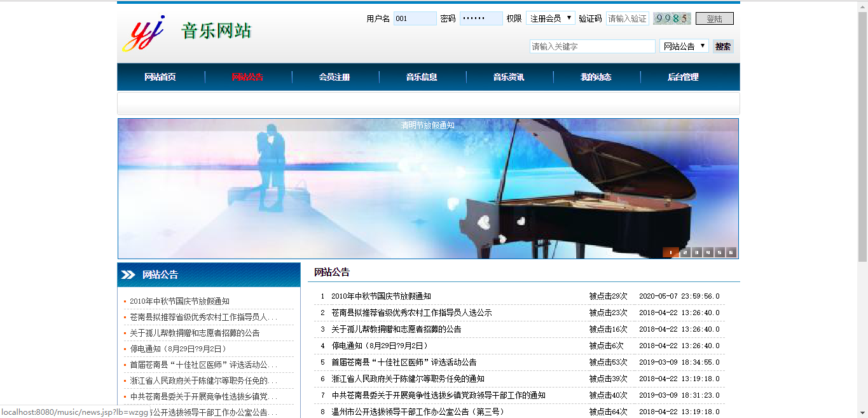Screen dimensions: 868x418
Task: Open list item 2 苍南县拟推荐省级优秀农村工作指导员人选公示
Action: (411, 313)
